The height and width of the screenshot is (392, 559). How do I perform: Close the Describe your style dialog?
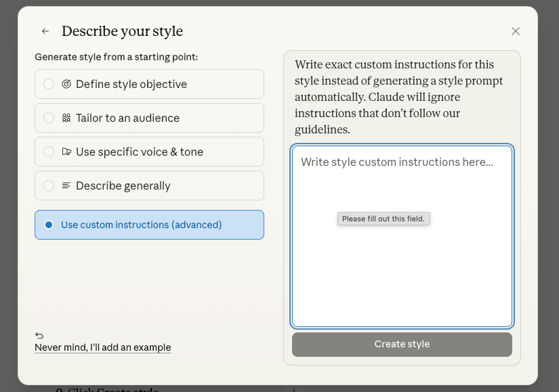[515, 31]
